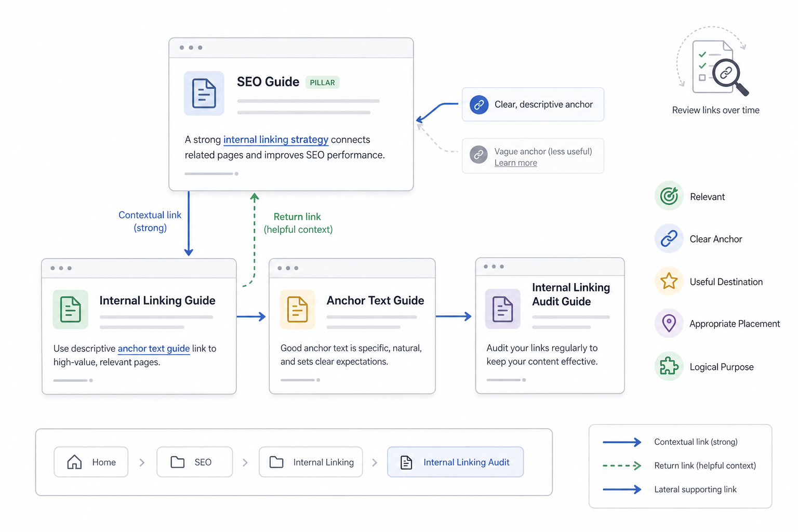Go to Home breadcrumb item

(x=91, y=462)
